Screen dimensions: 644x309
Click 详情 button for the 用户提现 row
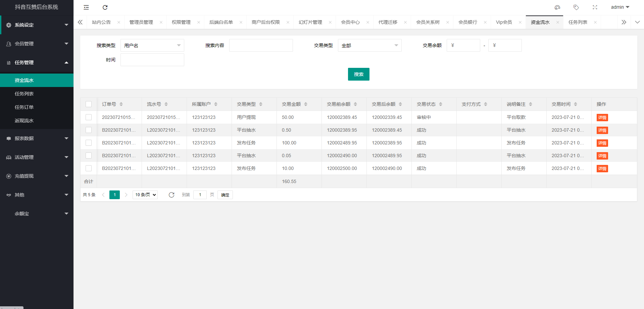(602, 118)
